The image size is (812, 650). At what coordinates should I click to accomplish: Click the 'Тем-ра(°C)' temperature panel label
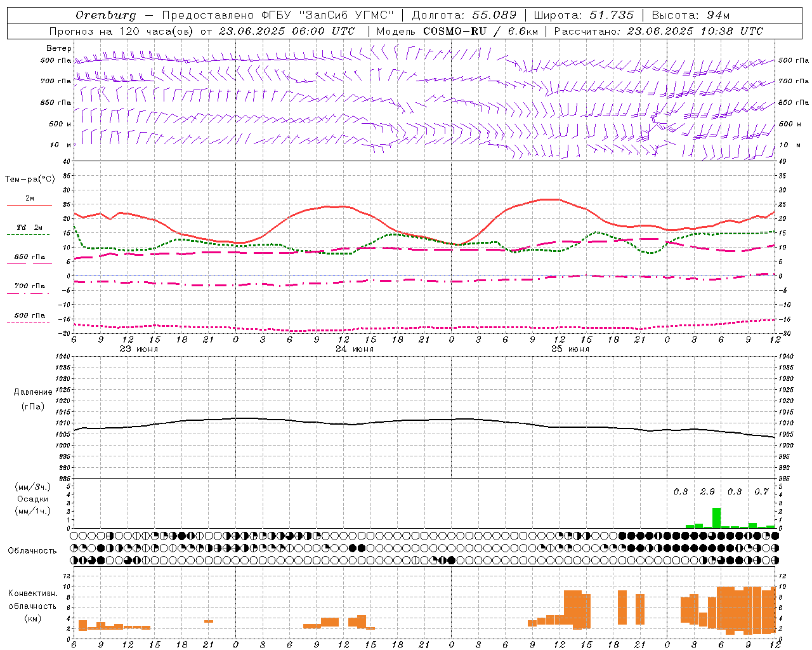click(x=30, y=180)
